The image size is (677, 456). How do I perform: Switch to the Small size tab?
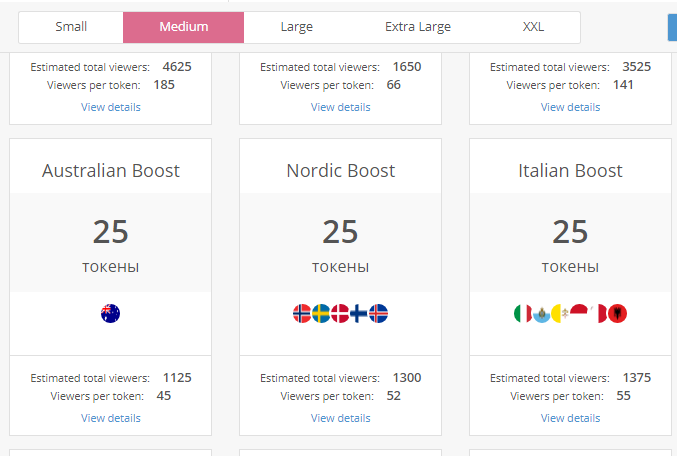point(71,27)
